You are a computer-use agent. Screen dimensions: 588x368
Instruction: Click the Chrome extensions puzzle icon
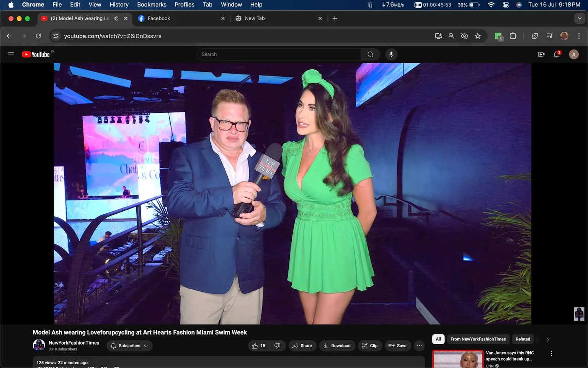(513, 36)
